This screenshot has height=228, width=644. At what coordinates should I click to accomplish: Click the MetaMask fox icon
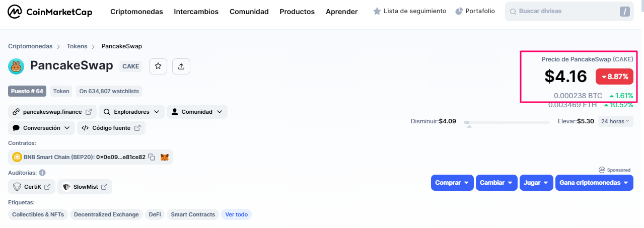[x=165, y=157]
